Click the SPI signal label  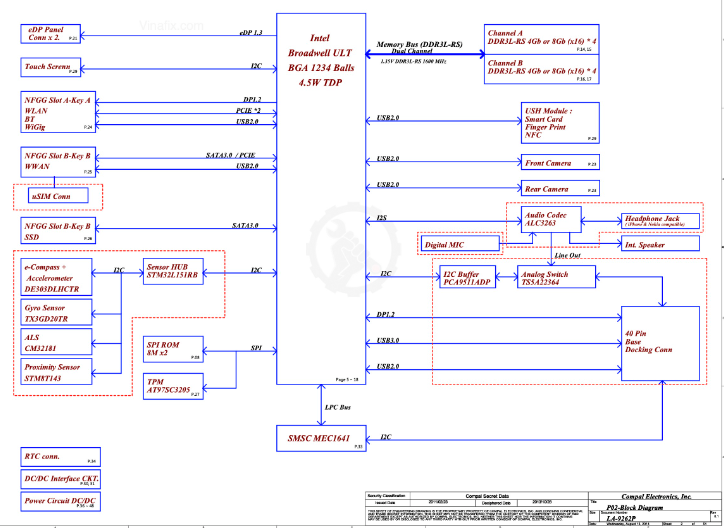click(x=256, y=348)
